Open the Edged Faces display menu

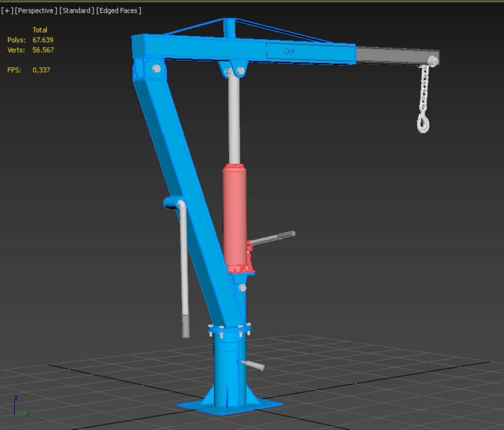(118, 11)
